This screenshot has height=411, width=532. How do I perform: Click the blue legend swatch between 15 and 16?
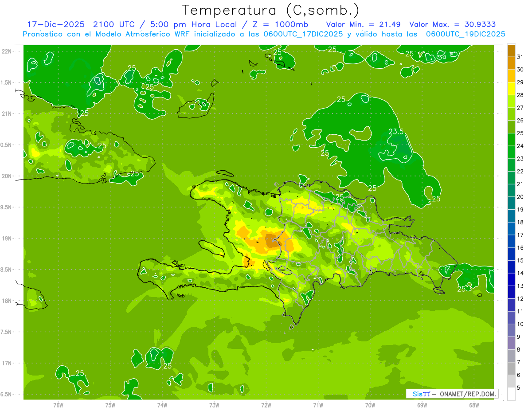point(511,254)
